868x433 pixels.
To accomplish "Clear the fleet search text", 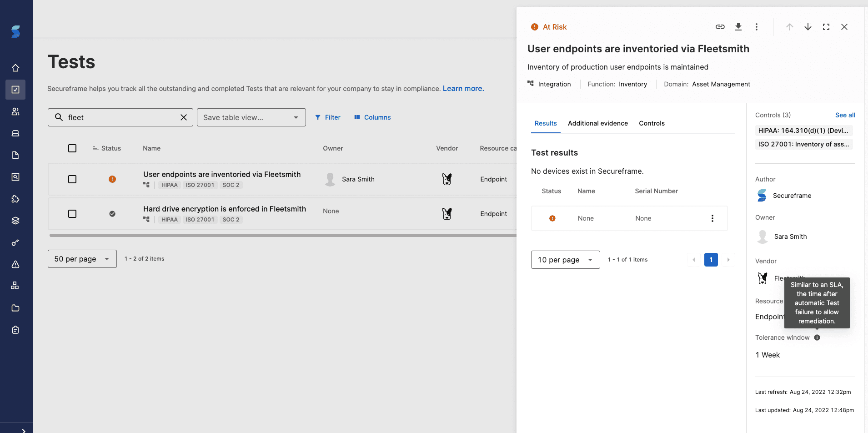I will tap(184, 117).
